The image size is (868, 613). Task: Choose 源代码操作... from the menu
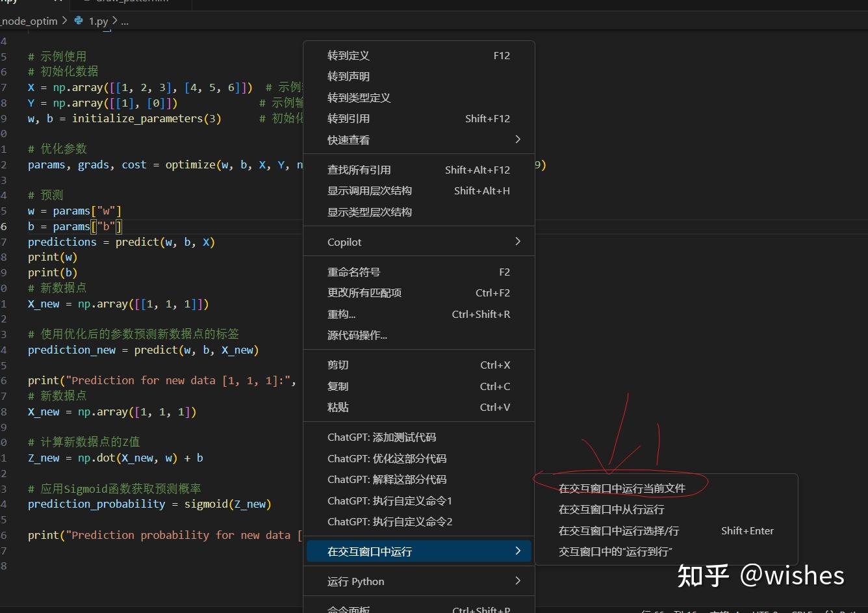coord(357,335)
